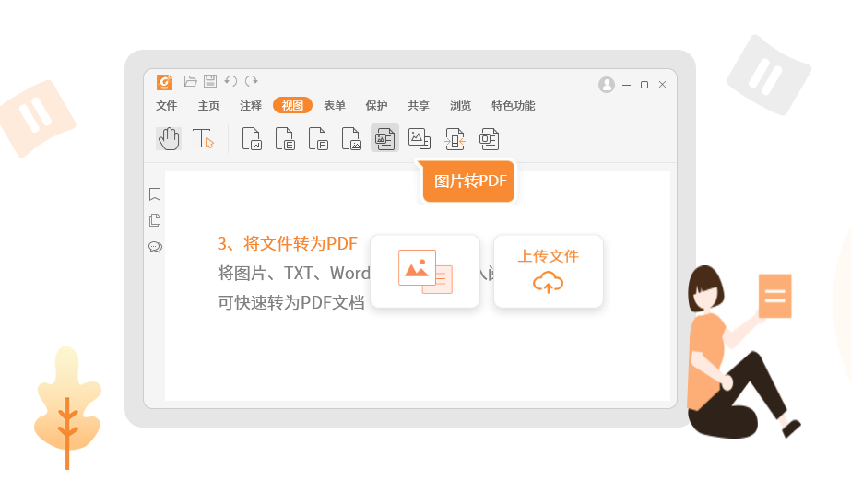Open the 文件 menu

coord(167,106)
